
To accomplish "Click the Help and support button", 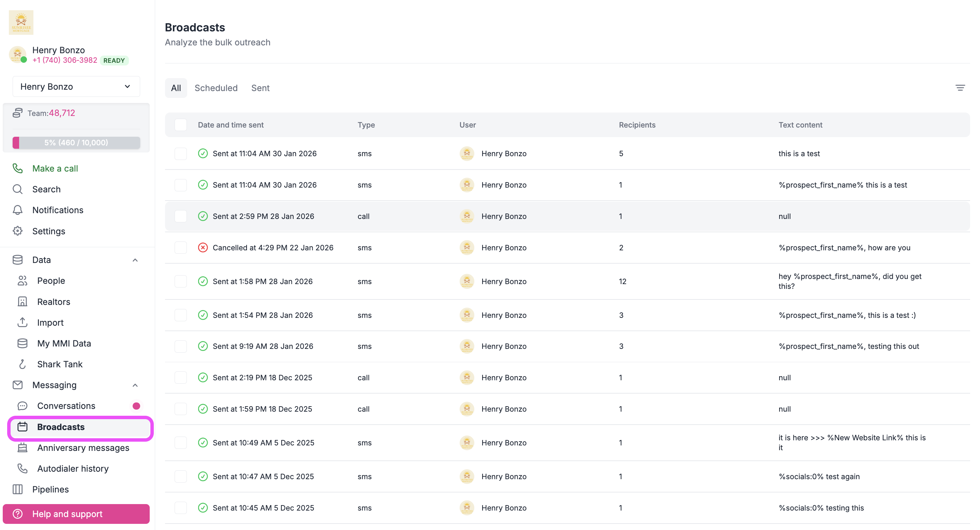I will [x=76, y=514].
